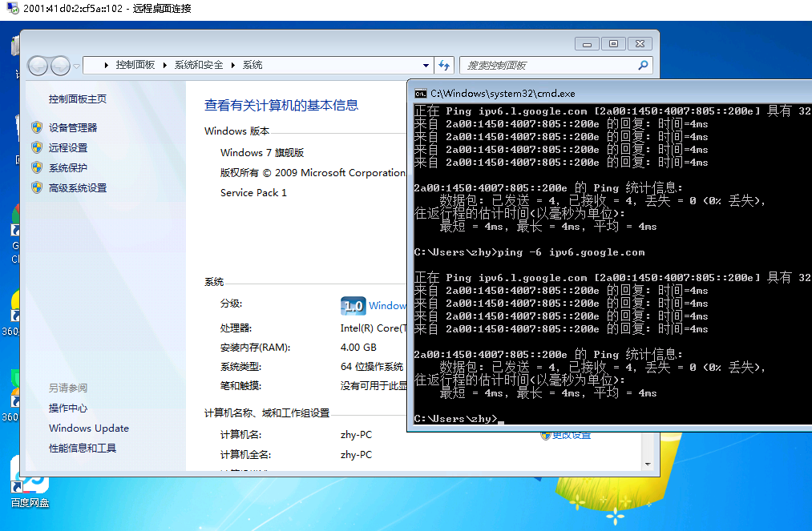Minimize the system Control Panel window
The image size is (812, 531).
pos(587,44)
